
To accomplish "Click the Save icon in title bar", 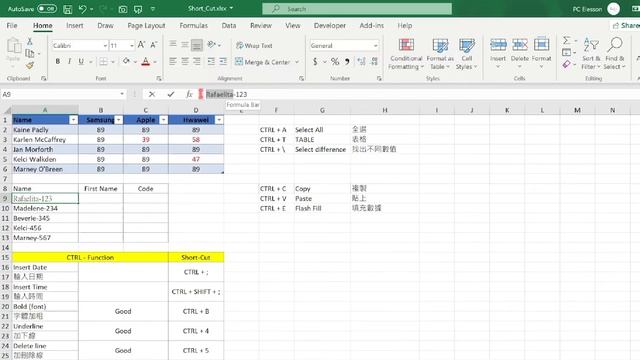I will click(x=68, y=9).
